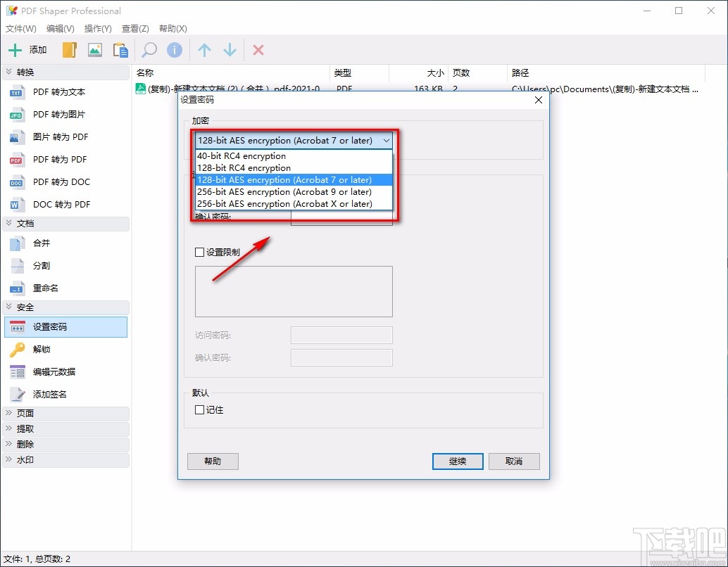Click the green plus 添加 icon

pos(15,50)
